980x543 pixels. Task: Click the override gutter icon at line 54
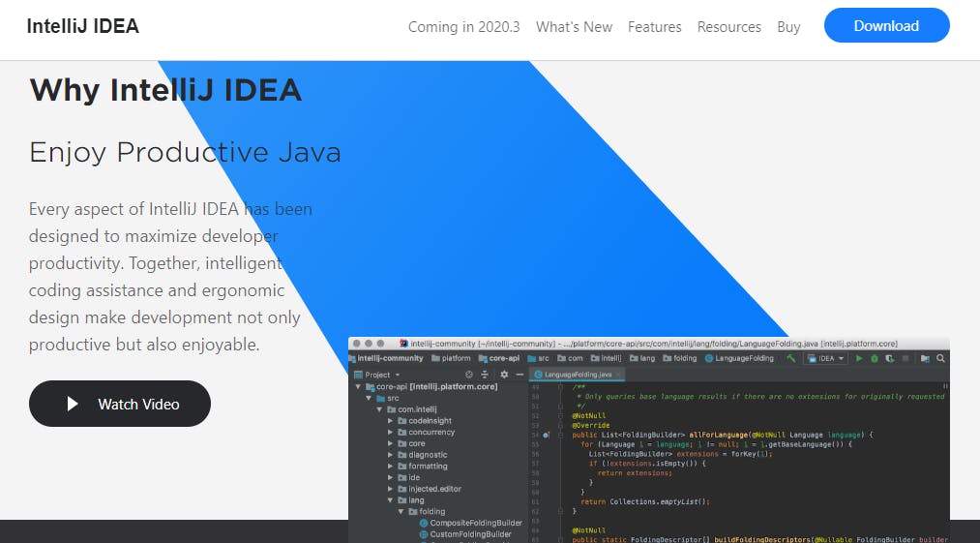point(546,435)
